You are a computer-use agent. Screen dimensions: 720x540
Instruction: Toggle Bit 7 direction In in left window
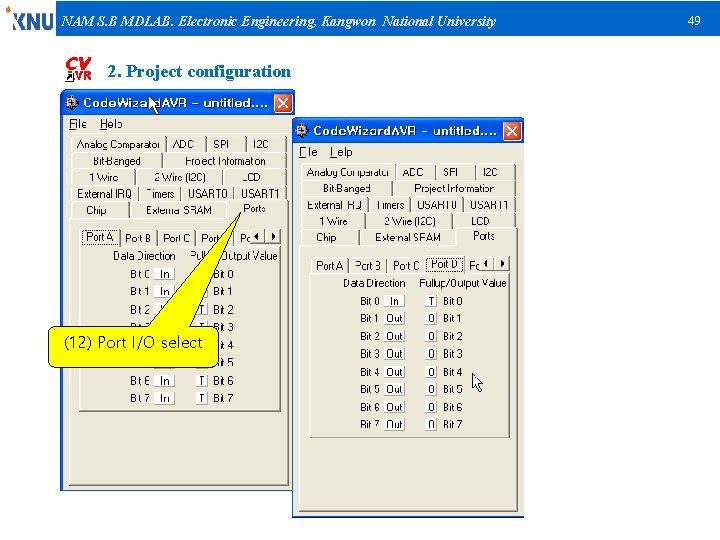(164, 398)
